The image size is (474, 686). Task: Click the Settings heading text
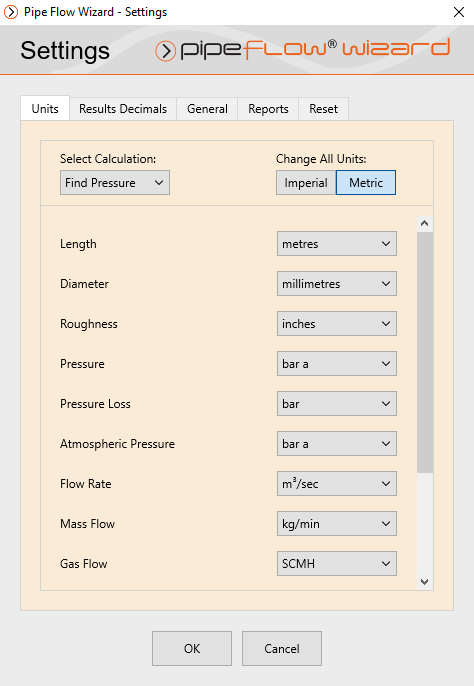65,51
